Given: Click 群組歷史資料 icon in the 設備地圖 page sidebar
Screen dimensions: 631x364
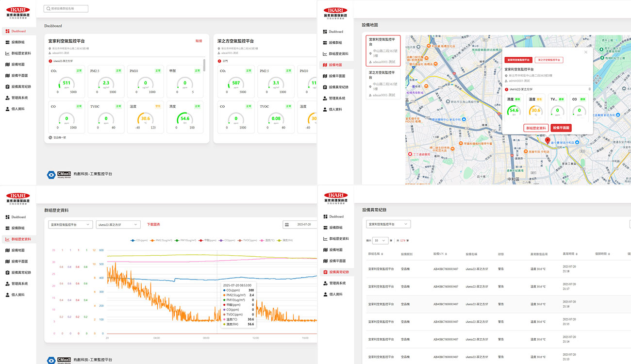Looking at the screenshot, I should tap(325, 54).
